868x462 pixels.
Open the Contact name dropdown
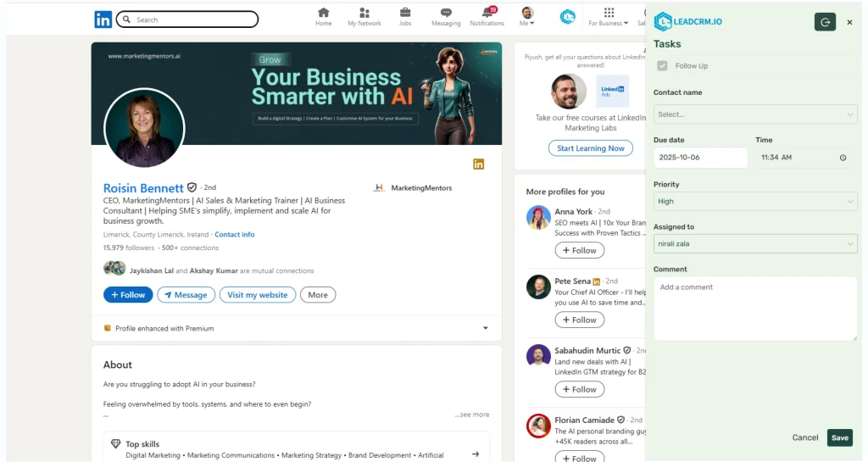point(754,114)
